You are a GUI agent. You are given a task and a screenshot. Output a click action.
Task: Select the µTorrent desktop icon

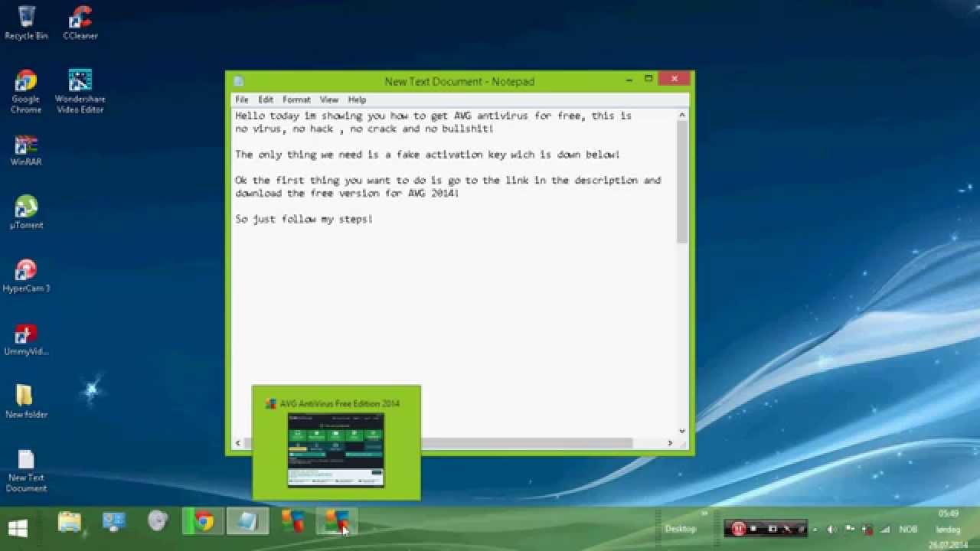(26, 213)
